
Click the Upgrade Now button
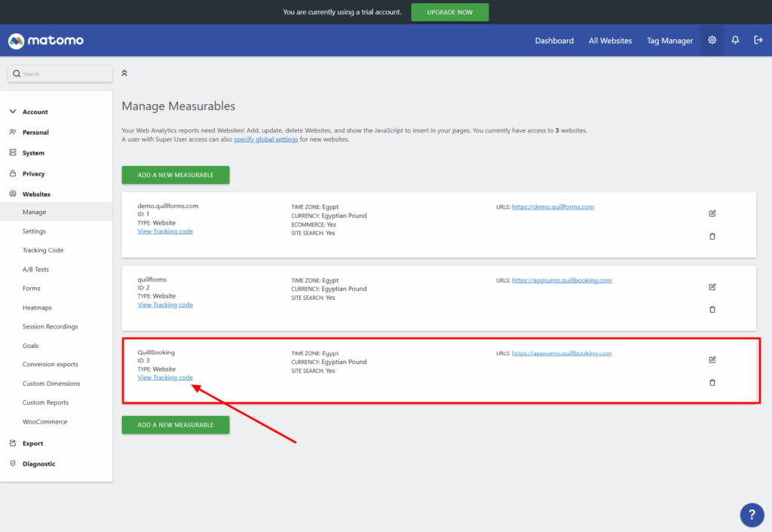click(x=449, y=12)
